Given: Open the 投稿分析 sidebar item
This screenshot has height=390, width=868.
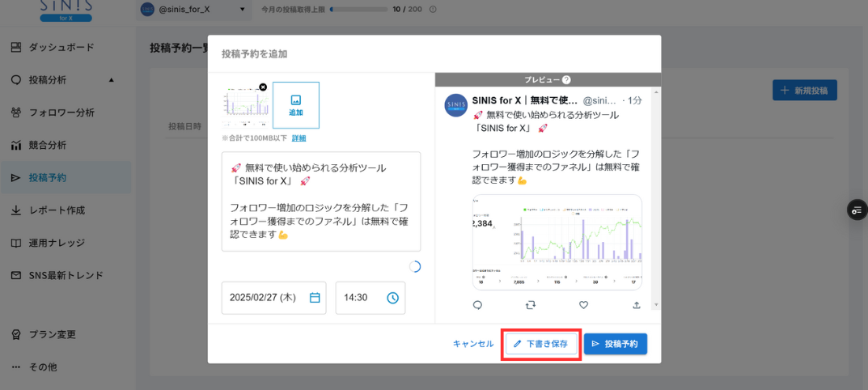Looking at the screenshot, I should coord(66,80).
